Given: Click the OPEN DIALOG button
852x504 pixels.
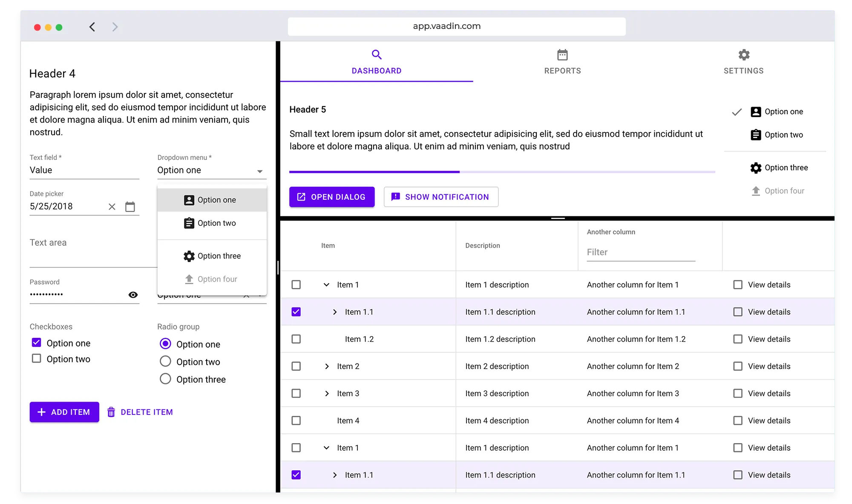Looking at the screenshot, I should click(x=332, y=197).
